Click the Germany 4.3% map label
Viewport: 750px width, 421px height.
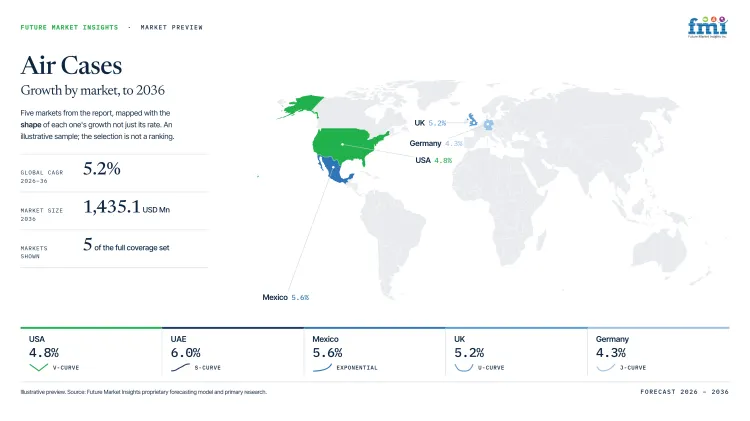click(436, 143)
